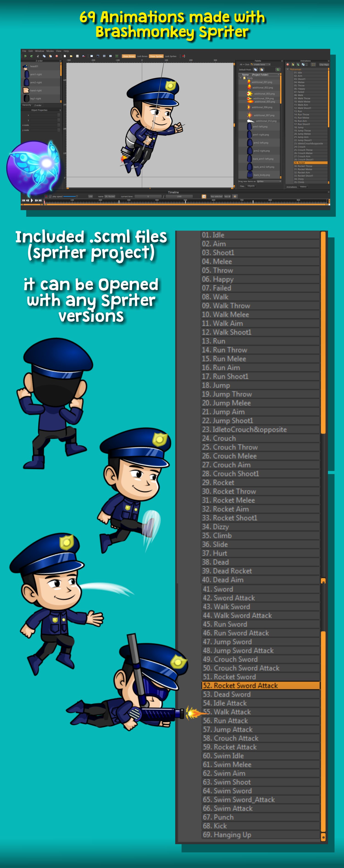Screen dimensions: 344x868
Task: Select '38. Dead' in the list
Action: click(260, 562)
